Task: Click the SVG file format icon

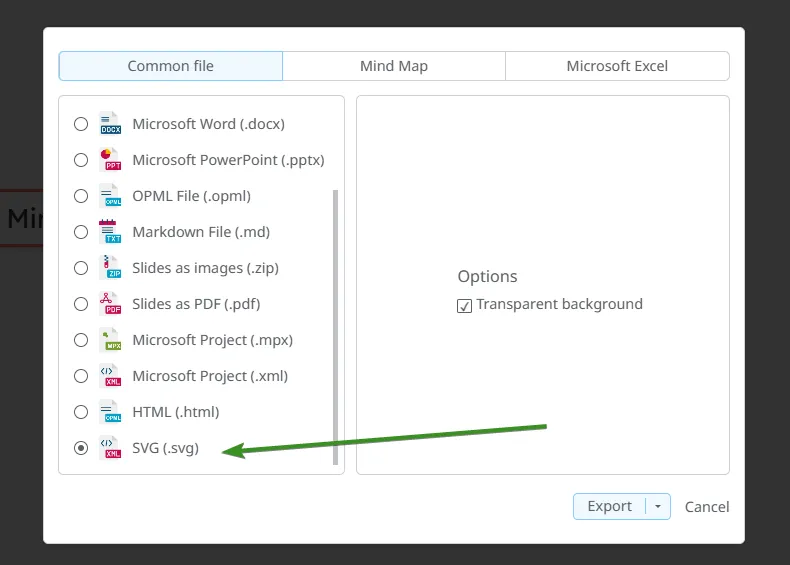Action: pyautogui.click(x=109, y=448)
